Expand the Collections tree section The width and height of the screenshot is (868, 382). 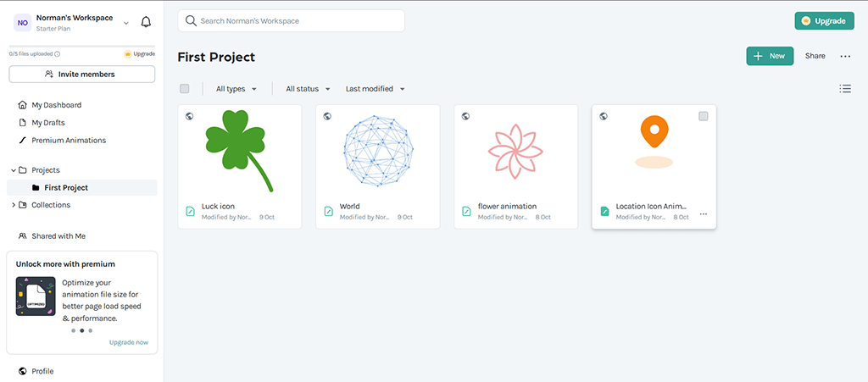tap(13, 205)
